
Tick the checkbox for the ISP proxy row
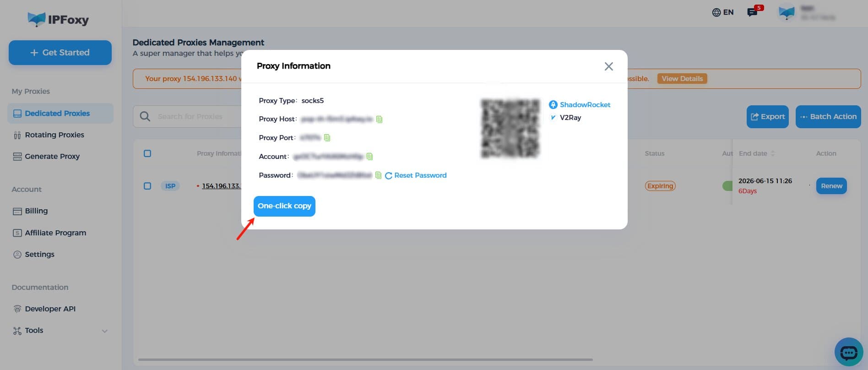pyautogui.click(x=147, y=186)
